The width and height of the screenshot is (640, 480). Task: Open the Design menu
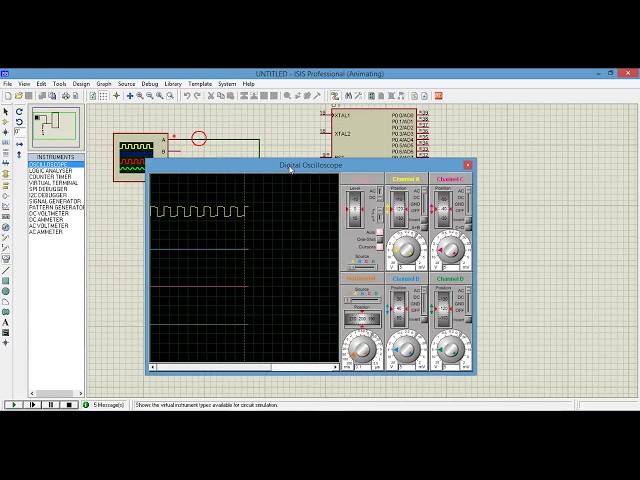(x=81, y=84)
